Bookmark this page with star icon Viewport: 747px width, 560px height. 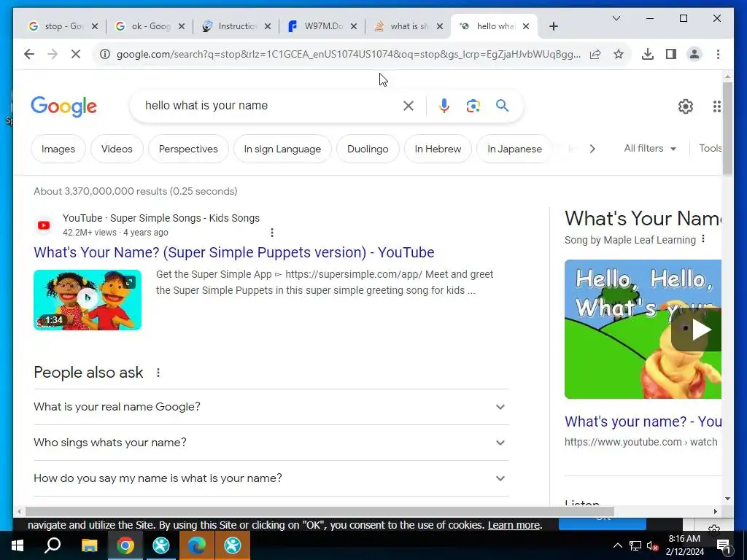pos(619,54)
